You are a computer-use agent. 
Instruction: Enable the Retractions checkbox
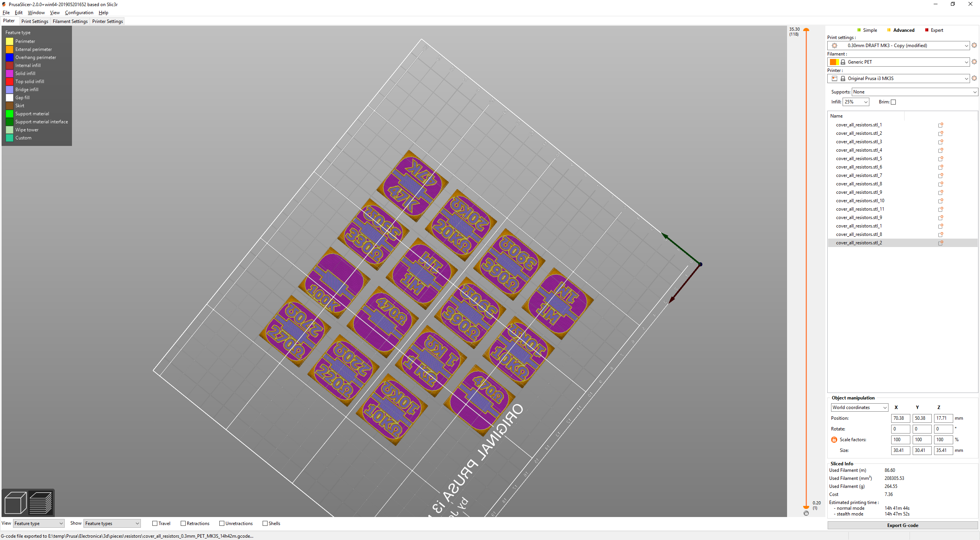(183, 524)
